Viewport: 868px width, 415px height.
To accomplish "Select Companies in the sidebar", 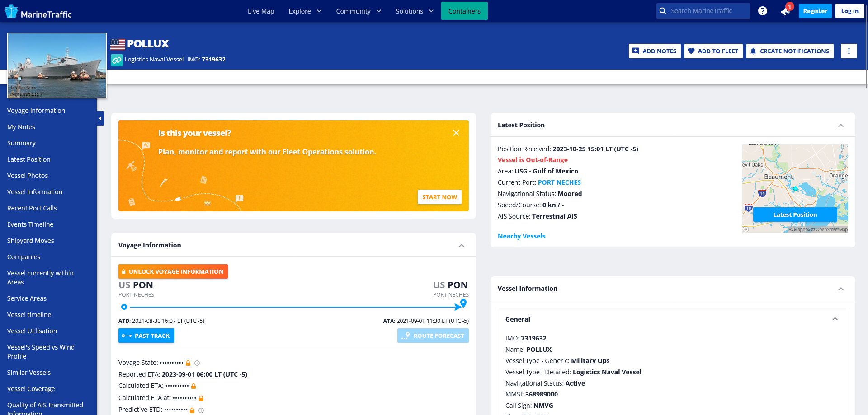I will click(24, 257).
